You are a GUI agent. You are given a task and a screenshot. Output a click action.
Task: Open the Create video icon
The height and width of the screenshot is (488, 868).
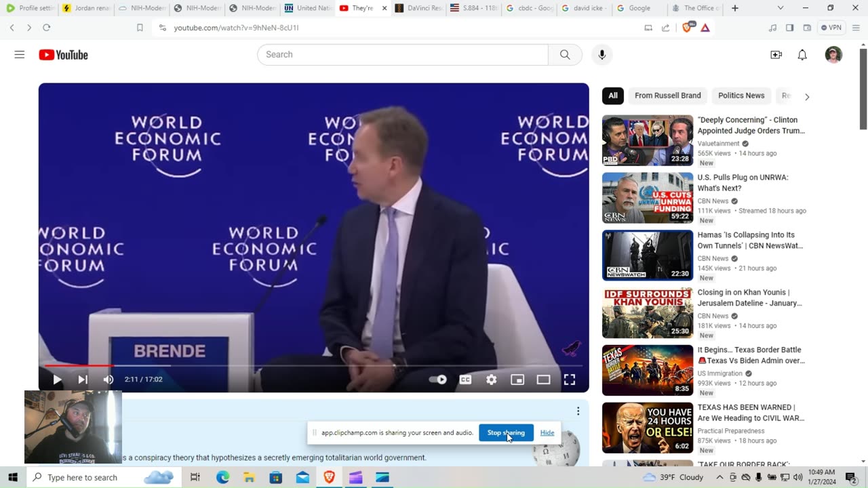776,55
